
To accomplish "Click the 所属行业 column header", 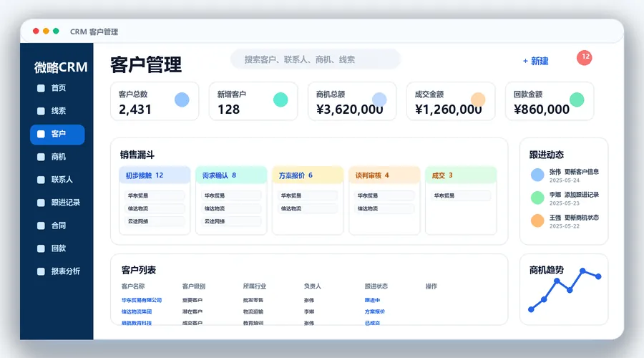I will (x=255, y=286).
